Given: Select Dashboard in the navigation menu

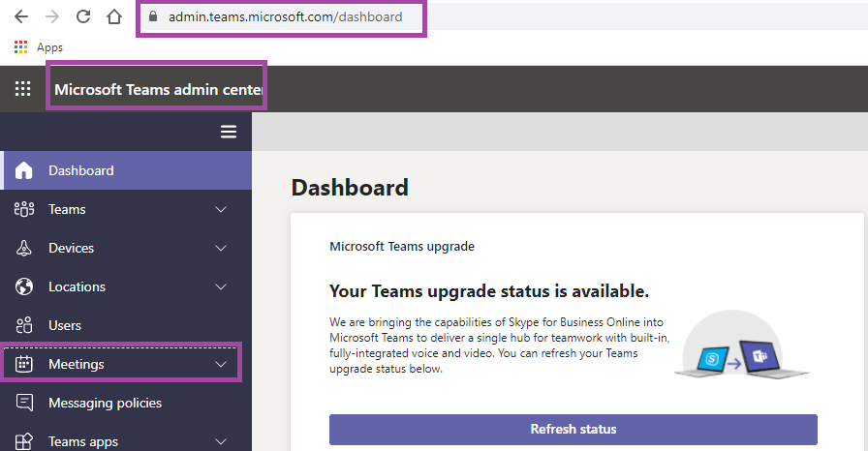Looking at the screenshot, I should (126, 170).
